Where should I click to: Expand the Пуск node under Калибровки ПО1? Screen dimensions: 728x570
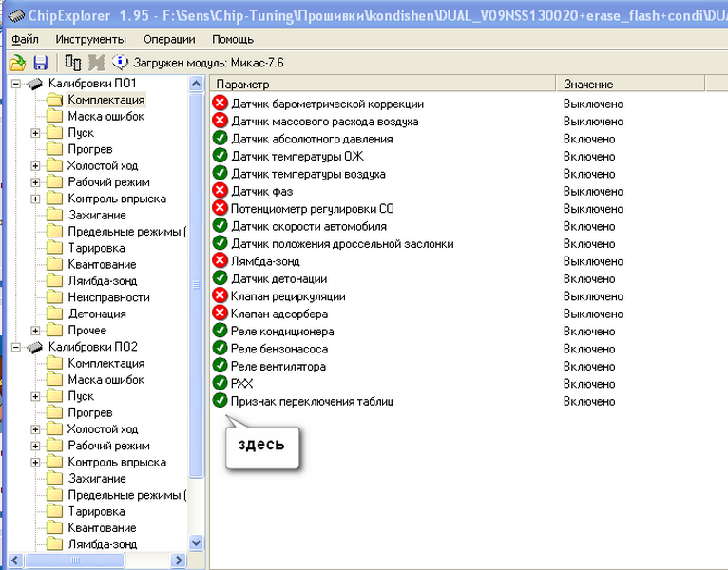pos(36,133)
